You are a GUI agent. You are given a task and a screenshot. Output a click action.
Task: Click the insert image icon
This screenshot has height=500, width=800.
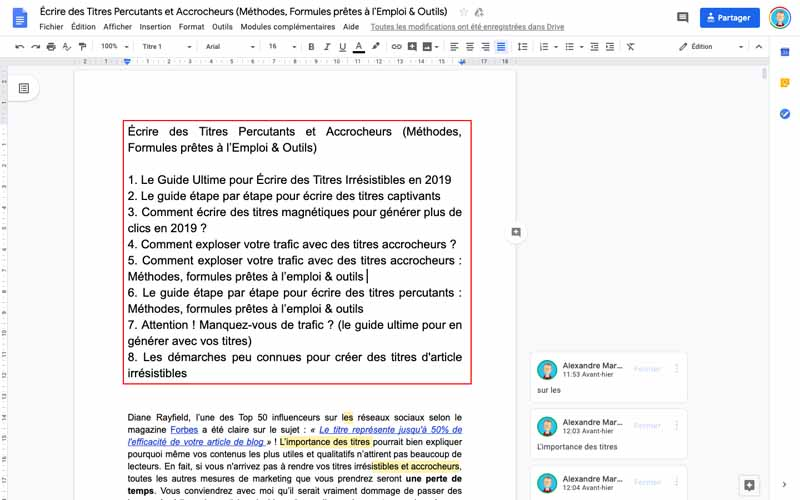coord(427,46)
